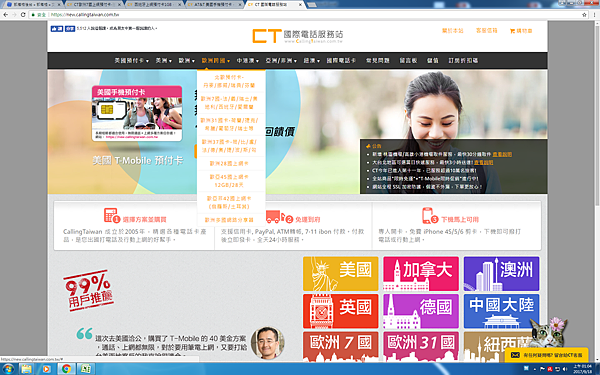The image size is (600, 375).
Task: Click the 美國 country tile
Action: coord(341,274)
